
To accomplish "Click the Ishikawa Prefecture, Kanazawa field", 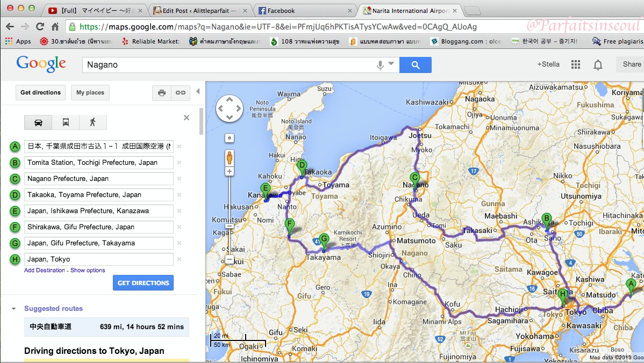I will tap(98, 211).
